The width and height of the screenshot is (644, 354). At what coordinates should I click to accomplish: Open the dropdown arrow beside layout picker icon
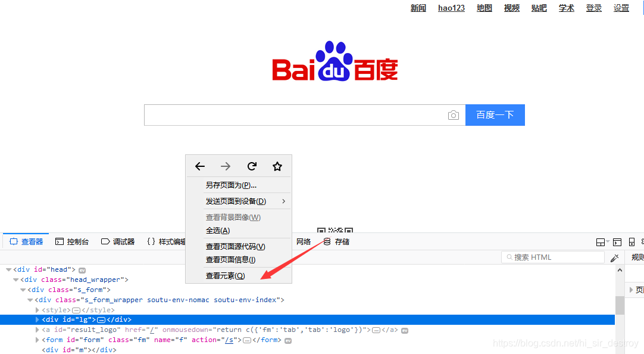pos(608,242)
